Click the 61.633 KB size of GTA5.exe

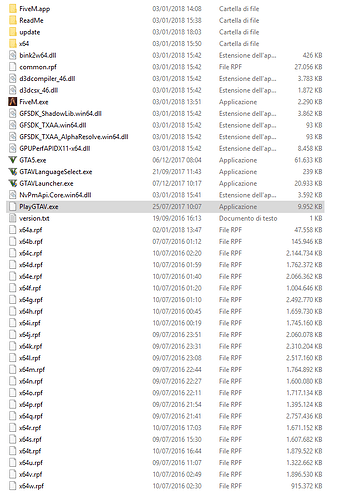point(308,160)
